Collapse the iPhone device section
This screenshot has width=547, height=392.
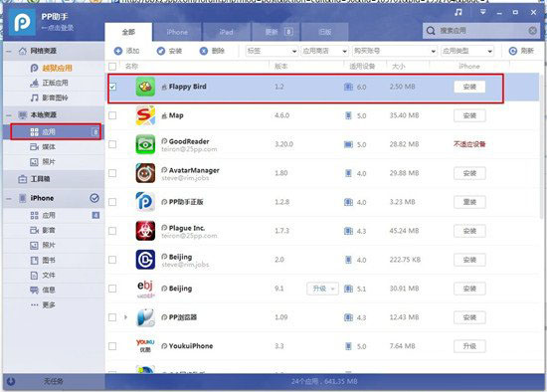(9, 198)
